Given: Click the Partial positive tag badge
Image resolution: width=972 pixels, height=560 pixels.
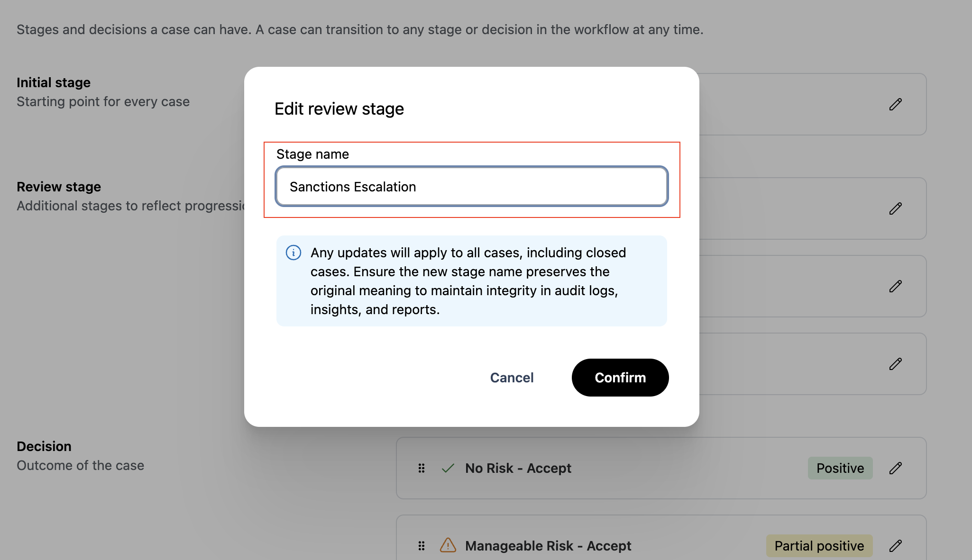Looking at the screenshot, I should [819, 546].
